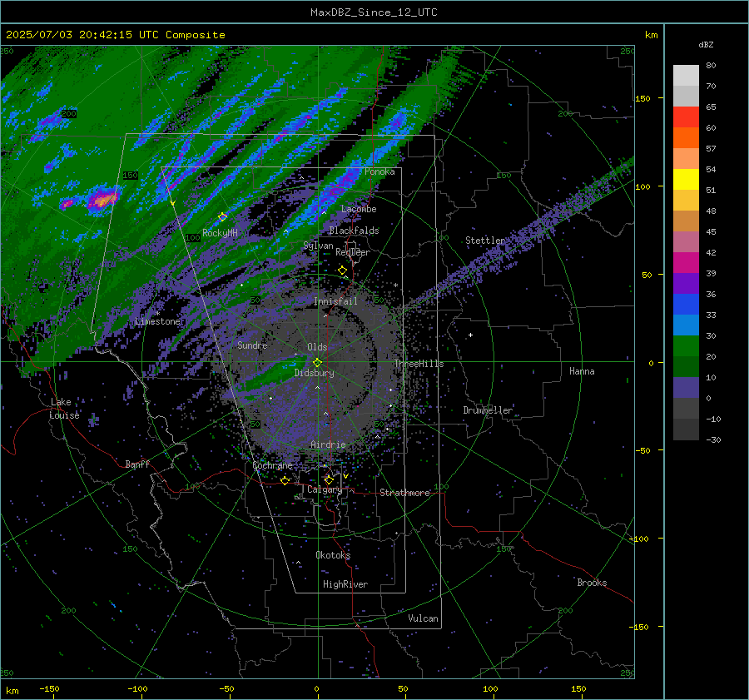Screen dimensions: 749x700
Task: Click the Airdrie city label
Action: pos(328,444)
